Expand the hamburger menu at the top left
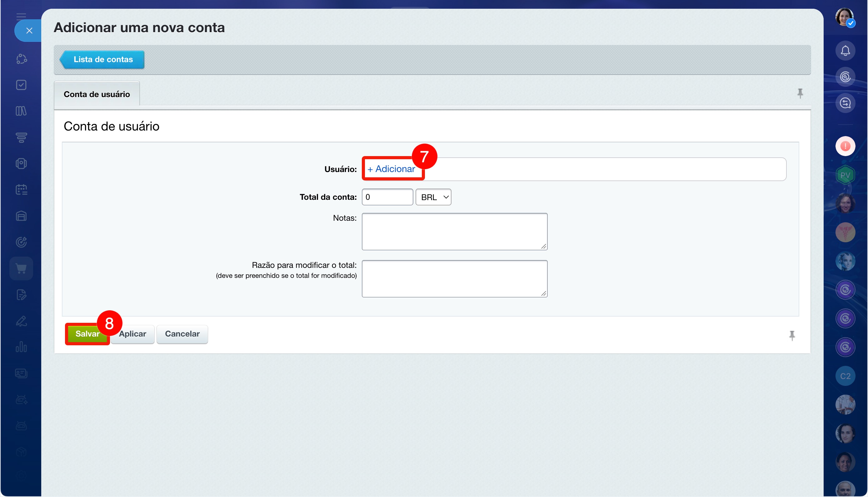Viewport: 868px width, 497px height. (x=21, y=16)
